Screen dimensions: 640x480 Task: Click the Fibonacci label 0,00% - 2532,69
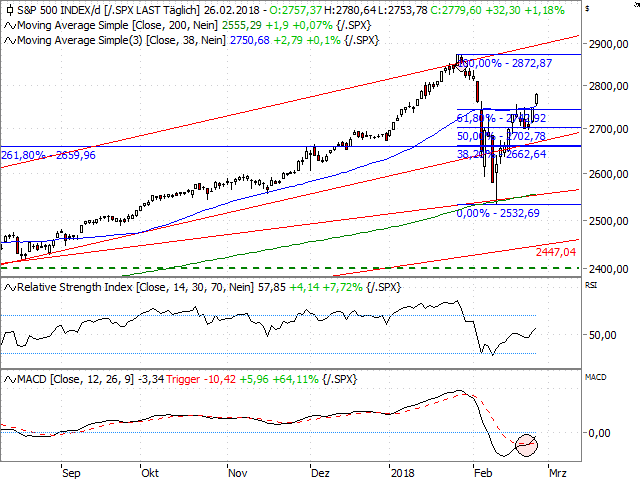click(498, 213)
